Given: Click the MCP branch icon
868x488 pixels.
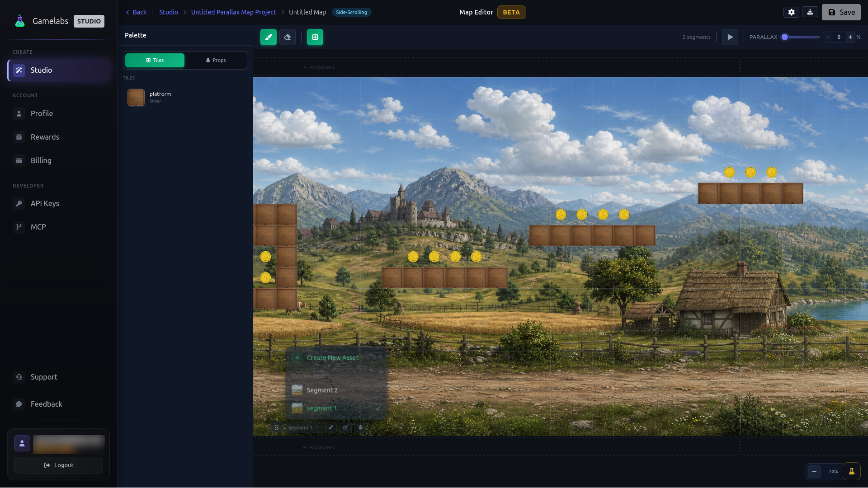Looking at the screenshot, I should tap(19, 227).
